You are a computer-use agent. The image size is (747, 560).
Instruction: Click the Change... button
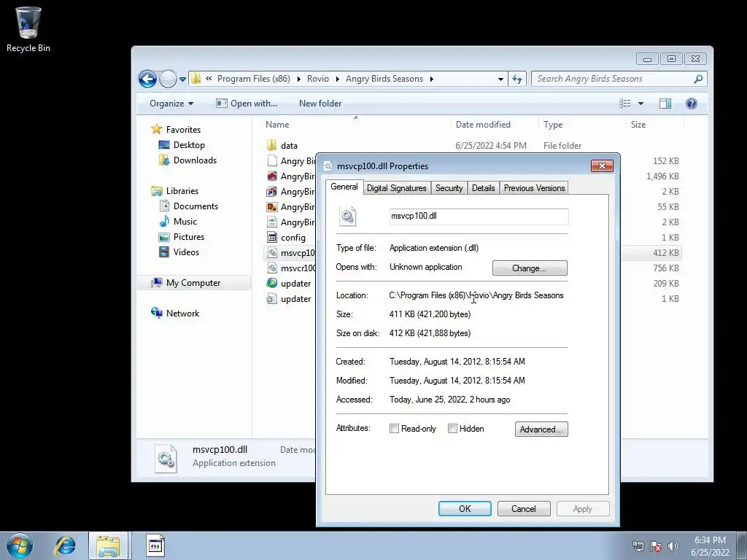coord(530,268)
